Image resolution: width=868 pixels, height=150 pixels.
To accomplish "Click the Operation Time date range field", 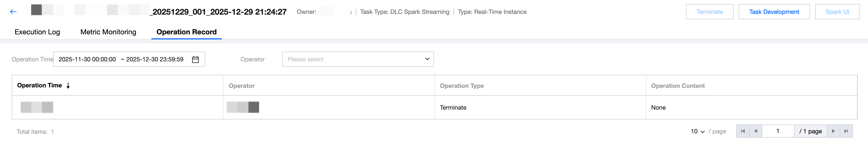I will click(x=121, y=59).
